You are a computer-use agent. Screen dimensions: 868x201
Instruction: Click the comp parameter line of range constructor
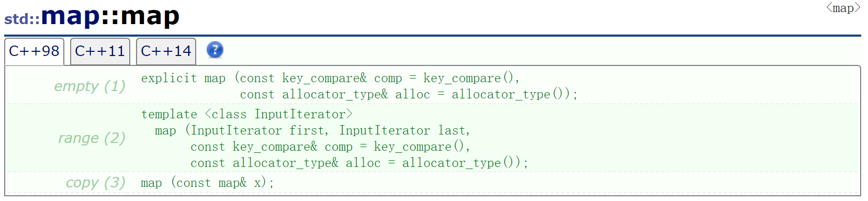pos(330,147)
